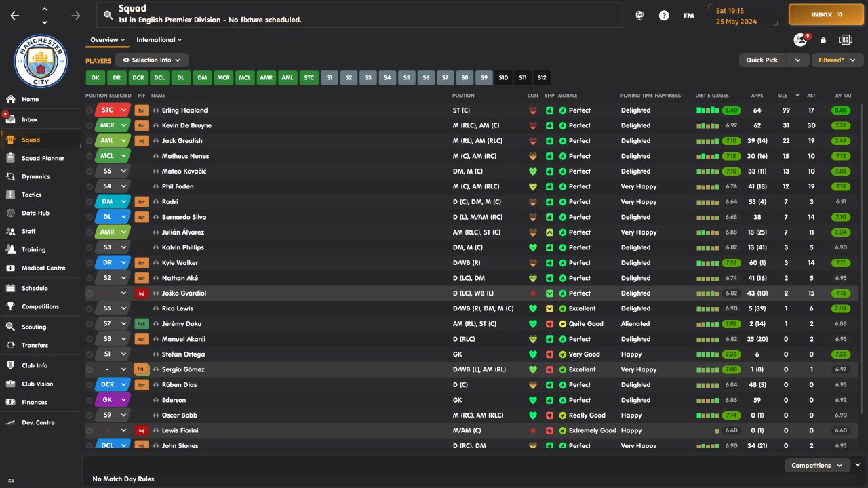
Task: Click Erling Haaland's Rst info badge
Action: pos(141,110)
